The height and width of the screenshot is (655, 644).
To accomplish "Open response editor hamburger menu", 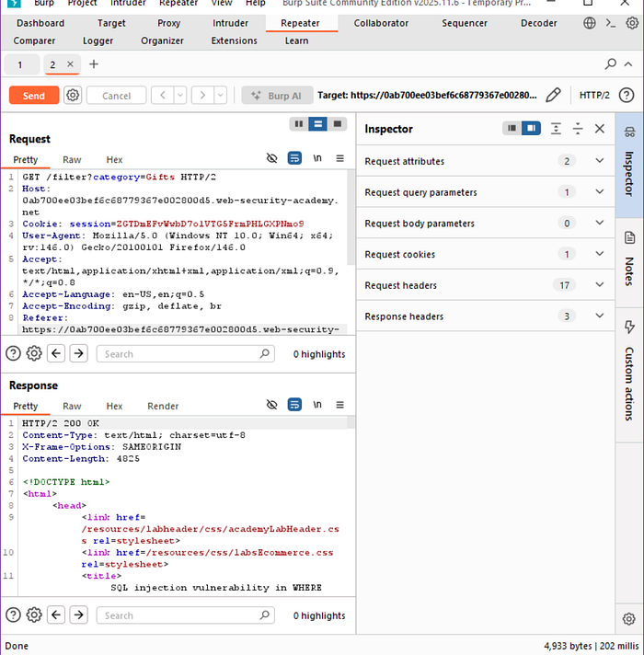I will [340, 405].
